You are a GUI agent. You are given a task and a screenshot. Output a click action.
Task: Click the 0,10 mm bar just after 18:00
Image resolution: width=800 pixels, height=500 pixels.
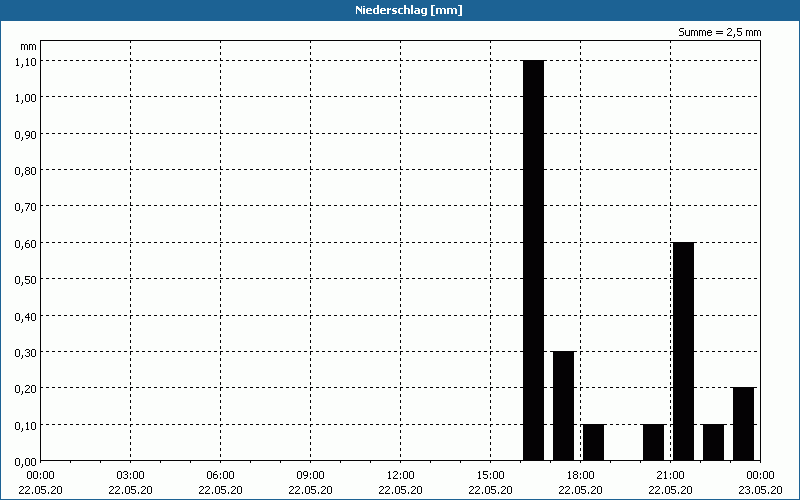594,442
